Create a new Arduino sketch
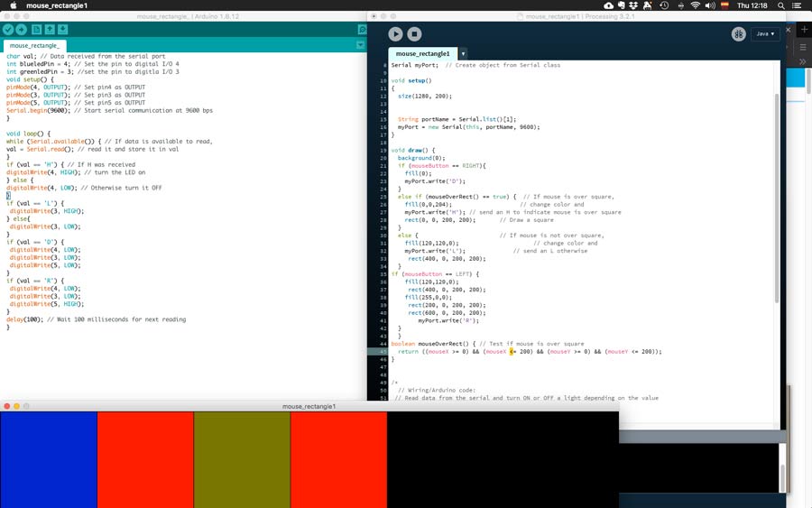 pyautogui.click(x=37, y=30)
